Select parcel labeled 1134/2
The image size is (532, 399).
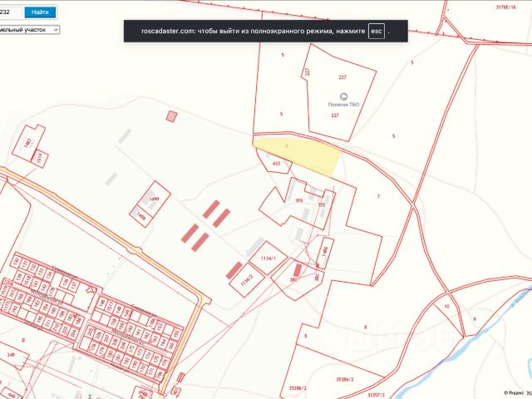(x=247, y=280)
